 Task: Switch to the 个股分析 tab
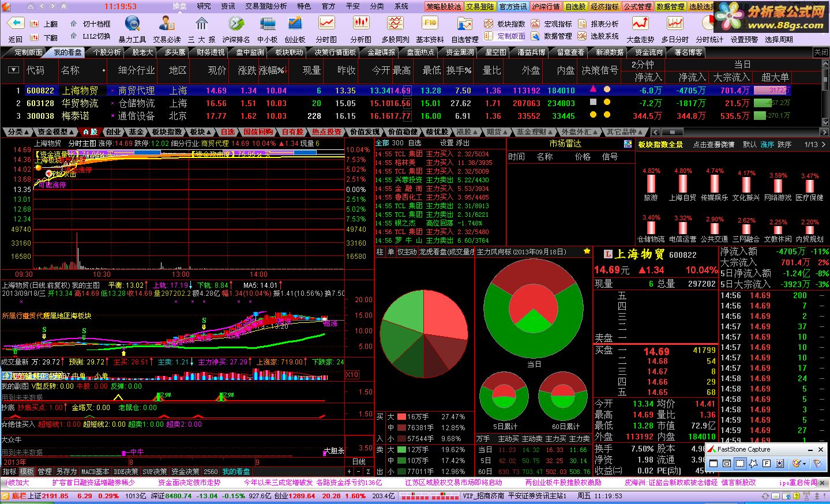click(x=107, y=52)
